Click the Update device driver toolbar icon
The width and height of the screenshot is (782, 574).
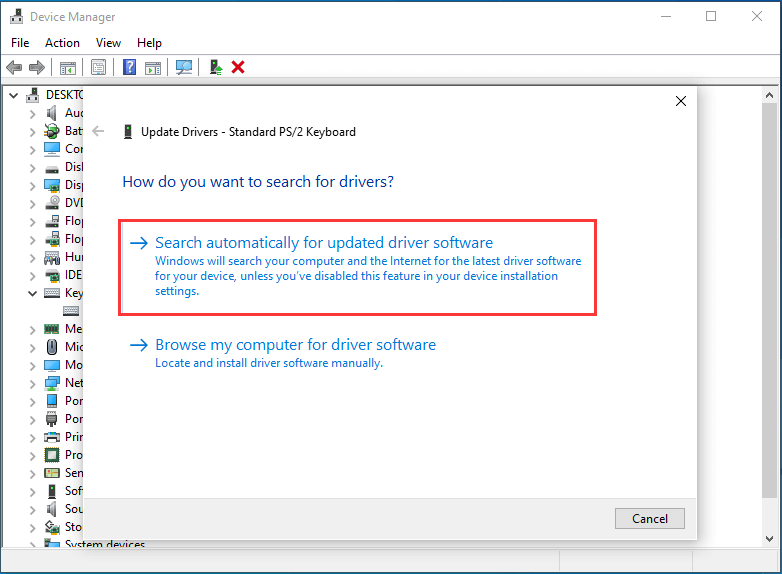[215, 67]
